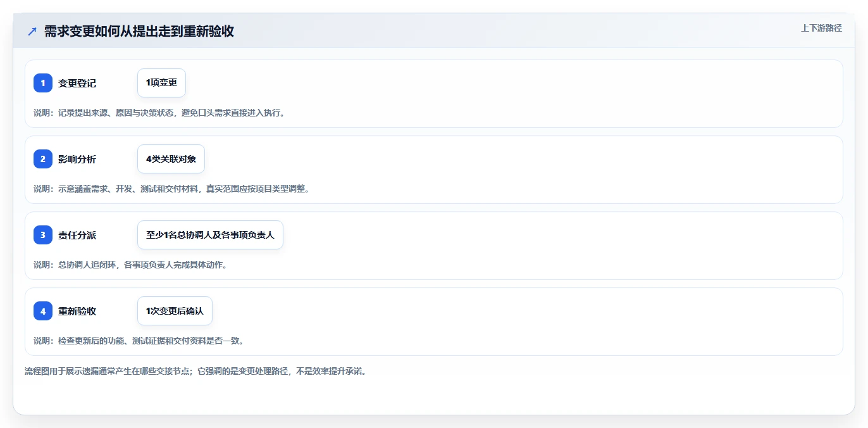Viewport: 868px width, 428px height.
Task: Click step number 1 badge
Action: click(43, 83)
